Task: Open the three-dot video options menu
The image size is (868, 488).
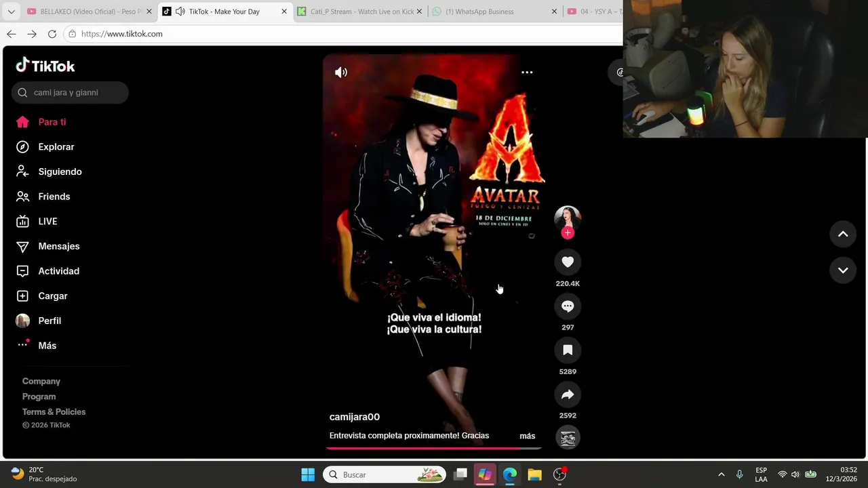Action: pyautogui.click(x=527, y=73)
